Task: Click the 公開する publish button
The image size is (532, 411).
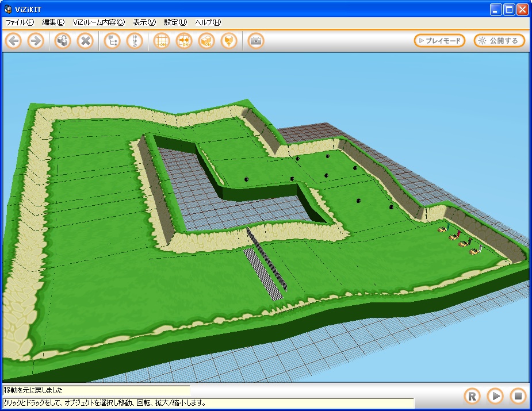Action: pyautogui.click(x=499, y=41)
